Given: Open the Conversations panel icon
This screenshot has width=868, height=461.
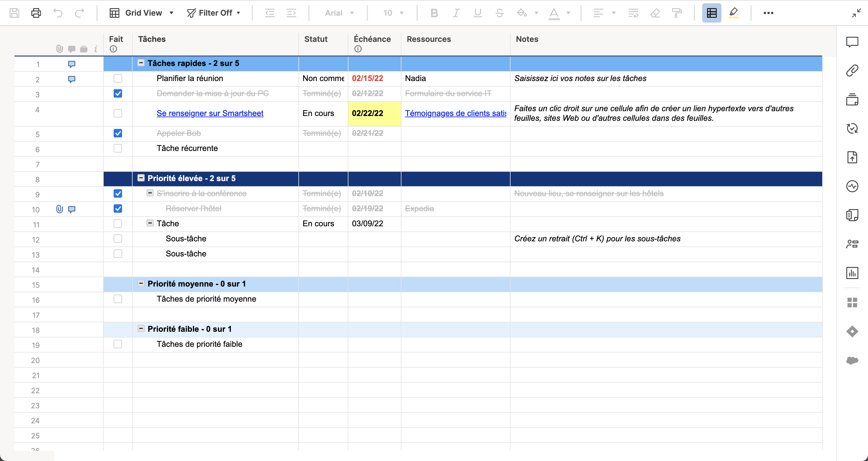Looking at the screenshot, I should pyautogui.click(x=852, y=42).
